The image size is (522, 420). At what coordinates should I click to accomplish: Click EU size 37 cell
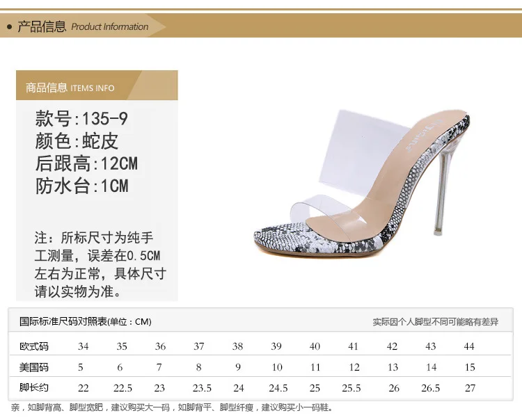pyautogui.click(x=199, y=346)
